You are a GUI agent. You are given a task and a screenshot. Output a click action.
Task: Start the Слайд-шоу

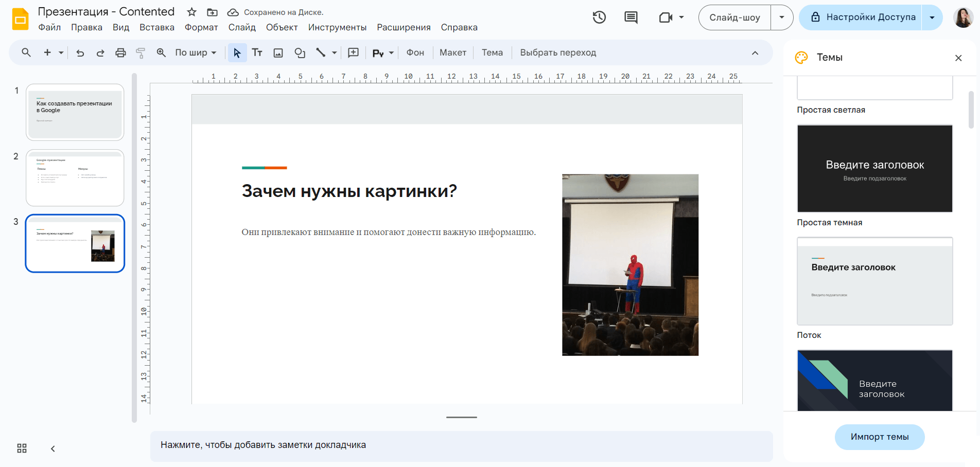pos(734,17)
